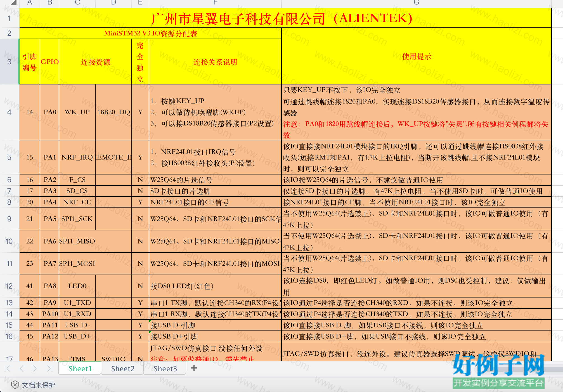Click pin number '41' cell
The width and height of the screenshot is (563, 392).
pyautogui.click(x=30, y=286)
